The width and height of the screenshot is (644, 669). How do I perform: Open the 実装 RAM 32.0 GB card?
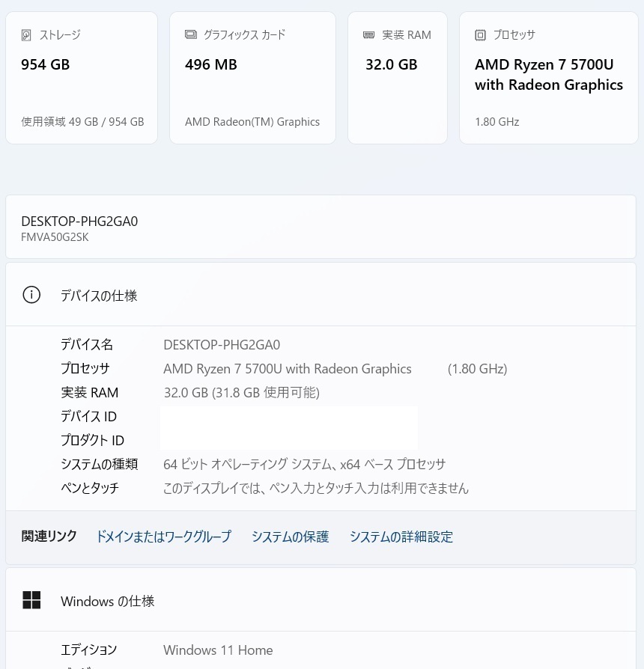click(x=398, y=78)
